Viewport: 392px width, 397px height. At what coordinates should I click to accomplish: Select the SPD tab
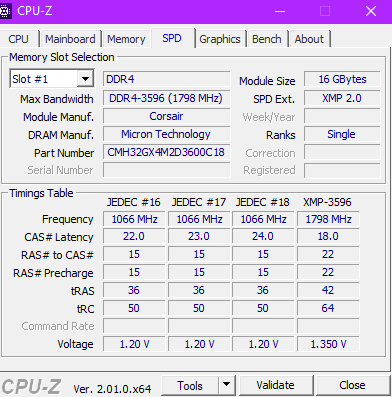click(172, 38)
